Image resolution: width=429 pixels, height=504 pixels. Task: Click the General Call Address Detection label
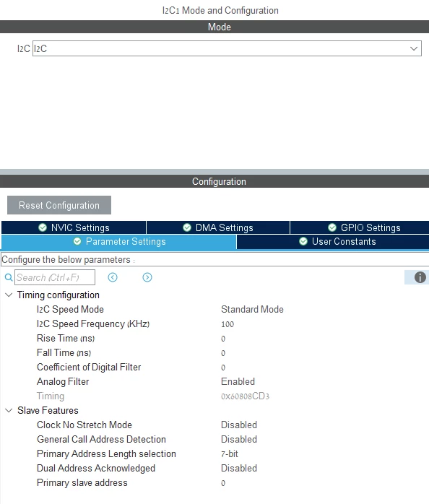(x=101, y=440)
